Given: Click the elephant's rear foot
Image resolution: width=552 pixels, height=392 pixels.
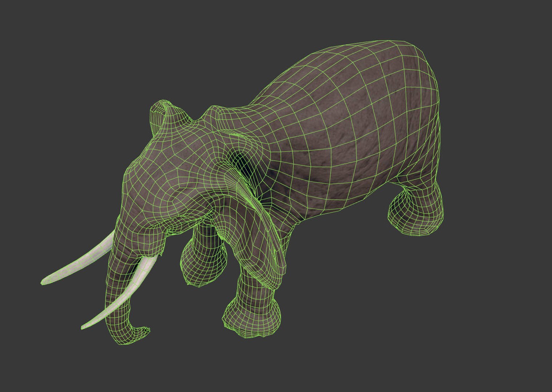Looking at the screenshot, I should pyautogui.click(x=416, y=213).
